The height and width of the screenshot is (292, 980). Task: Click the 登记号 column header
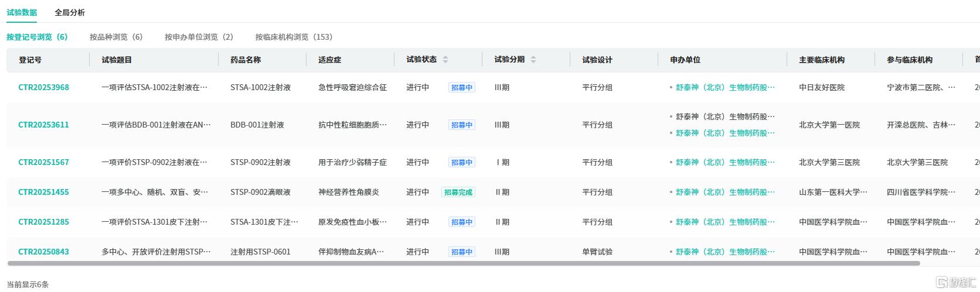coord(30,60)
